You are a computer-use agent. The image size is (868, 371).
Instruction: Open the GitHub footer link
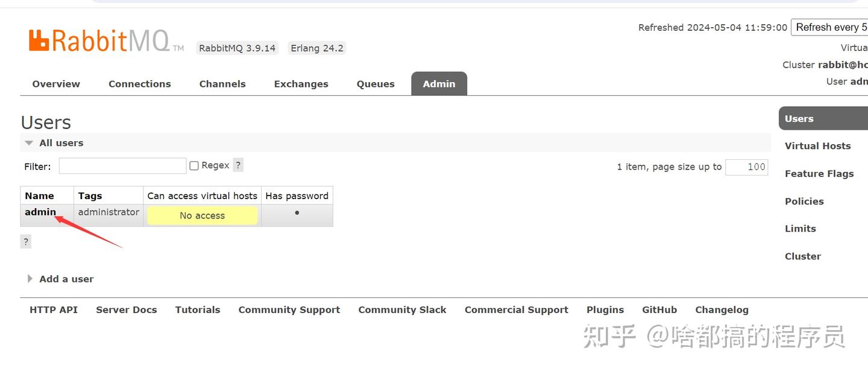[x=659, y=309]
